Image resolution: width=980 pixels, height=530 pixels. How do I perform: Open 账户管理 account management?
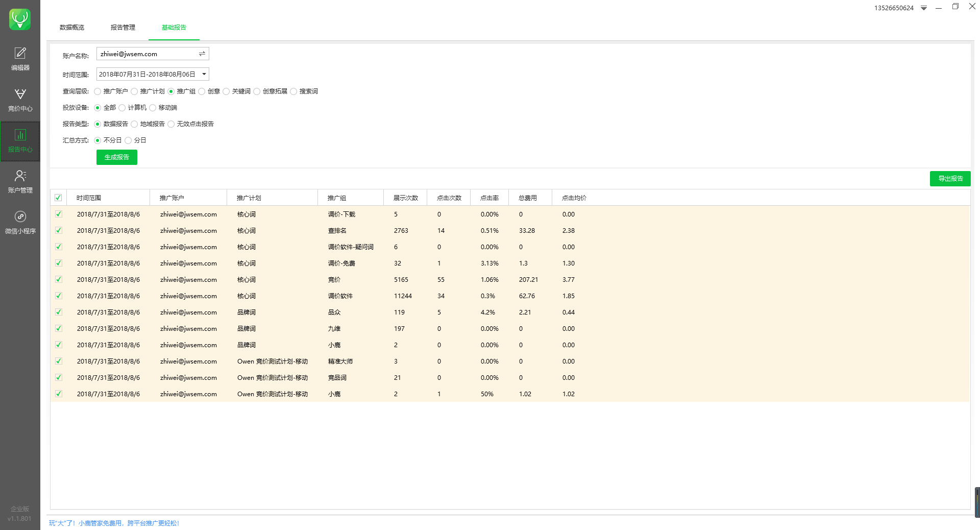point(20,182)
